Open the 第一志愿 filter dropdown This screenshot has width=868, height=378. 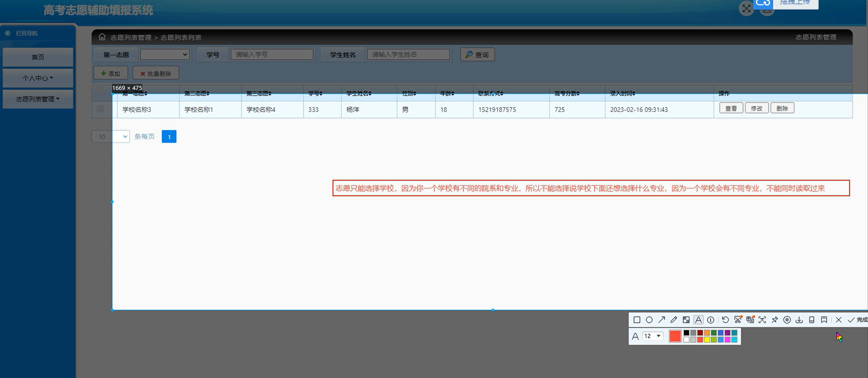click(x=165, y=54)
